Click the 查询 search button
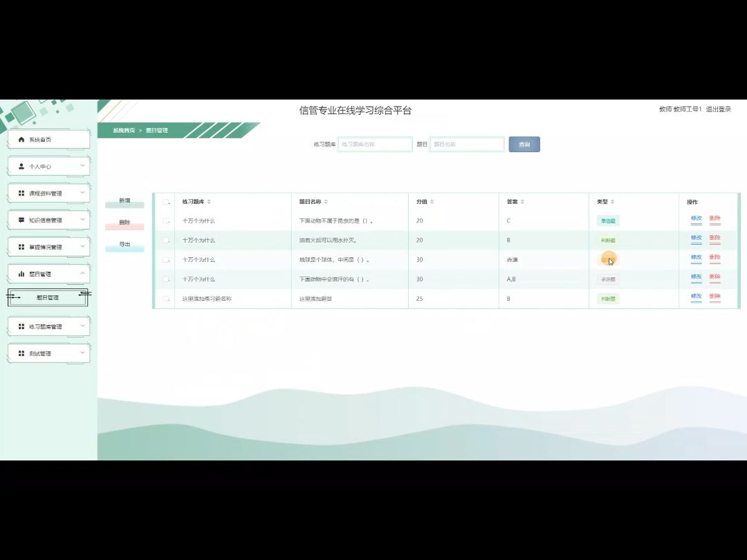 (524, 144)
